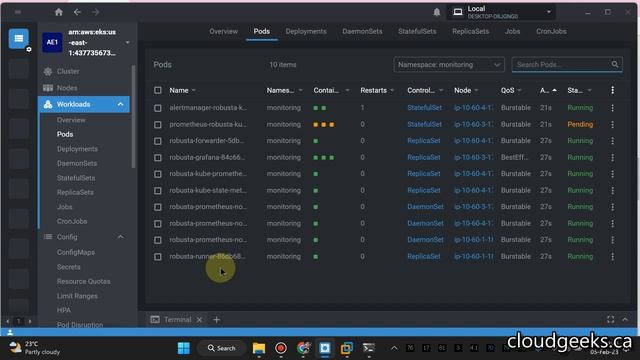Select checkbox for alertmanager-robusta pod
Viewport: 640px width, 360px height.
coord(158,108)
